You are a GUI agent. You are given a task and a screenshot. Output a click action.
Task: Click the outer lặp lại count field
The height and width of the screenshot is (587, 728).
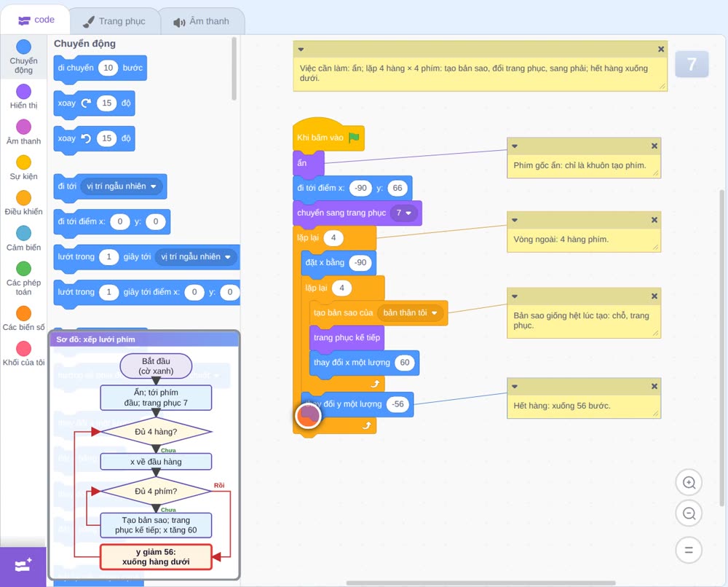333,237
